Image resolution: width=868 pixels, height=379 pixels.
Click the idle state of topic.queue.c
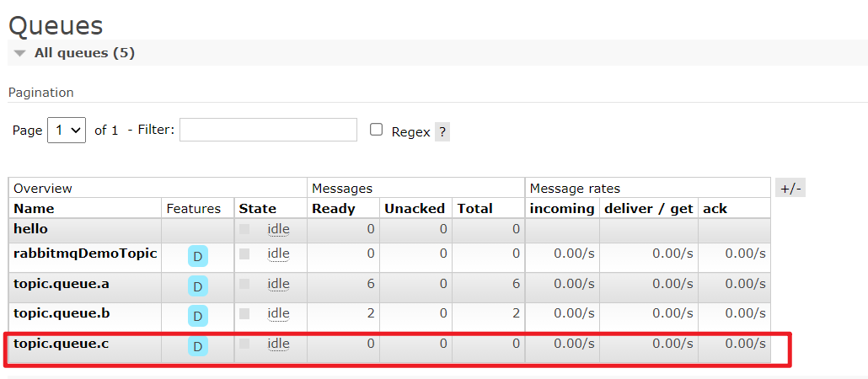(278, 344)
